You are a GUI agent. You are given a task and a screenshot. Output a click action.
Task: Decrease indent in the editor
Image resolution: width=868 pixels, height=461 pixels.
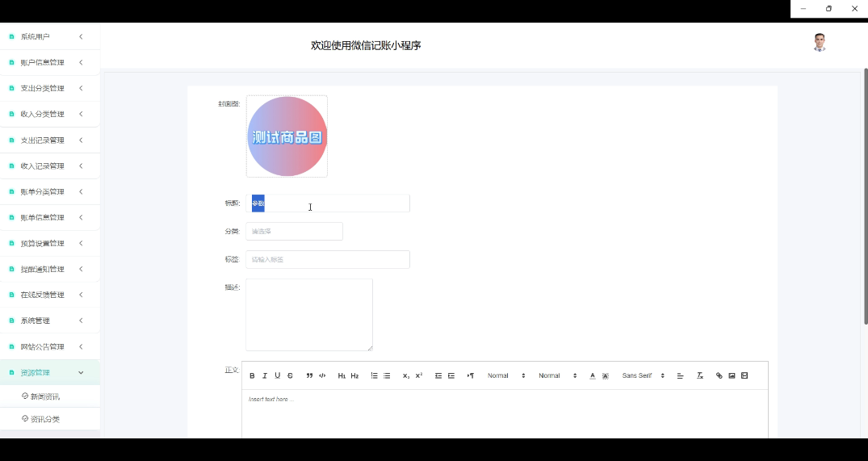pos(438,375)
